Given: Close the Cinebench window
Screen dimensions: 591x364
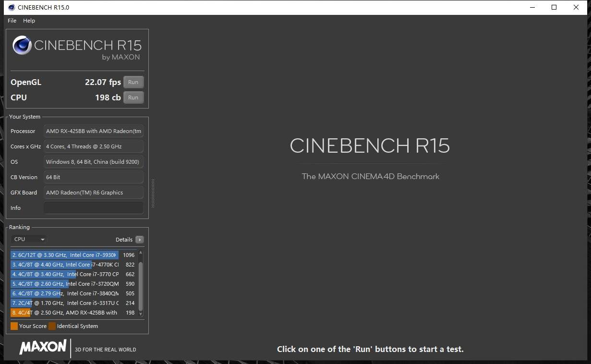Looking at the screenshot, I should pyautogui.click(x=576, y=7).
